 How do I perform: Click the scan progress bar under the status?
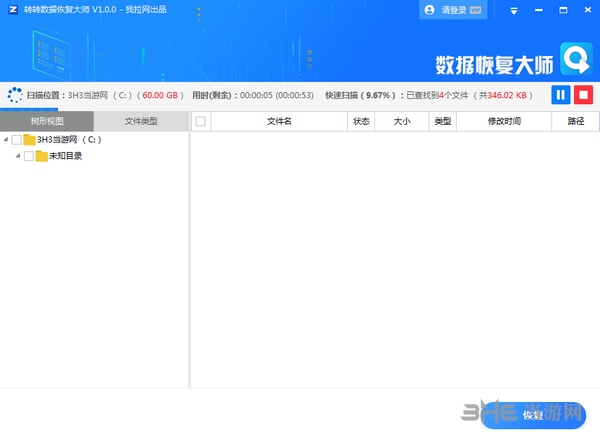tap(29, 109)
